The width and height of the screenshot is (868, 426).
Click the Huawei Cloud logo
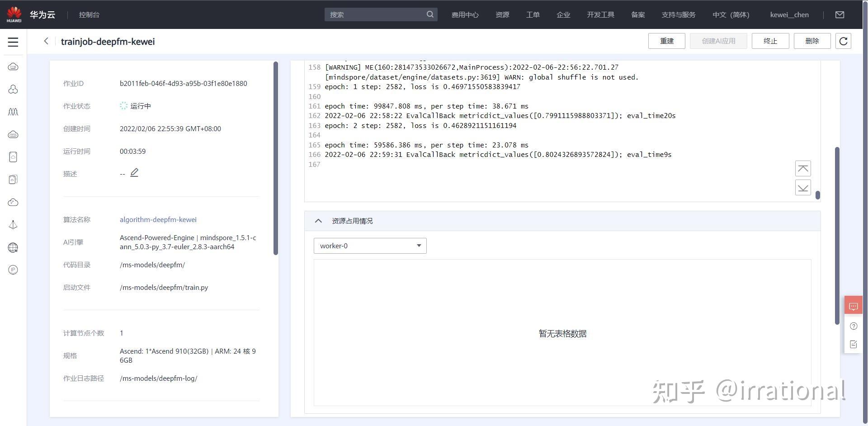tap(13, 14)
